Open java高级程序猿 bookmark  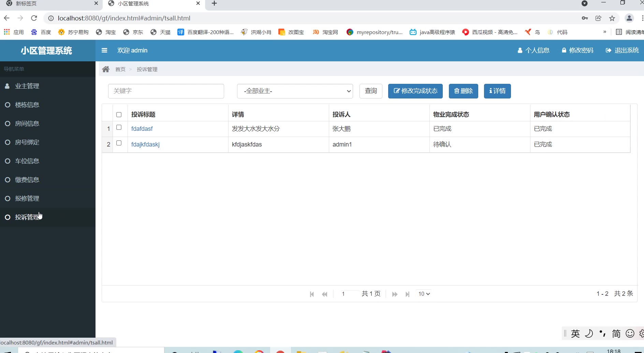point(433,32)
